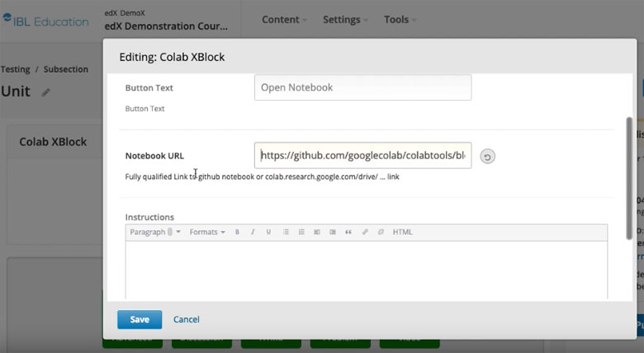Expand the Tools menu
This screenshot has width=644, height=353.
pos(400,20)
